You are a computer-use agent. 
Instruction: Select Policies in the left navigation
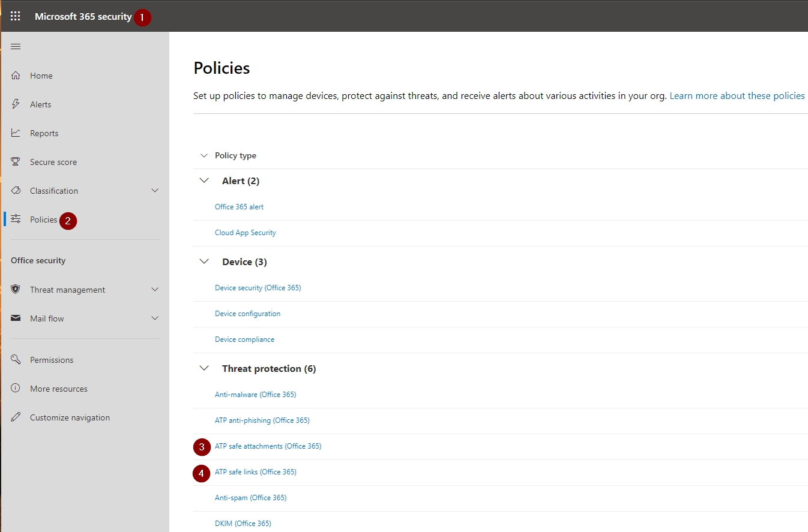43,220
